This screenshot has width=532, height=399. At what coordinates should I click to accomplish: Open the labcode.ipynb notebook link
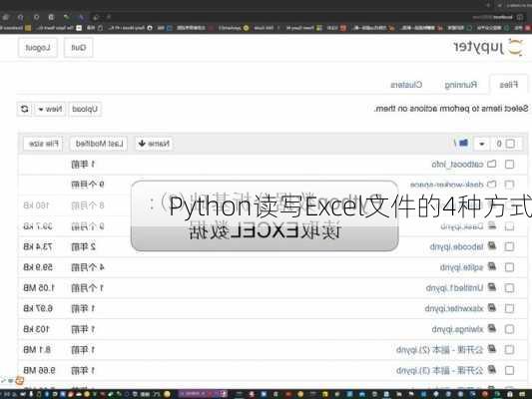[456, 246]
